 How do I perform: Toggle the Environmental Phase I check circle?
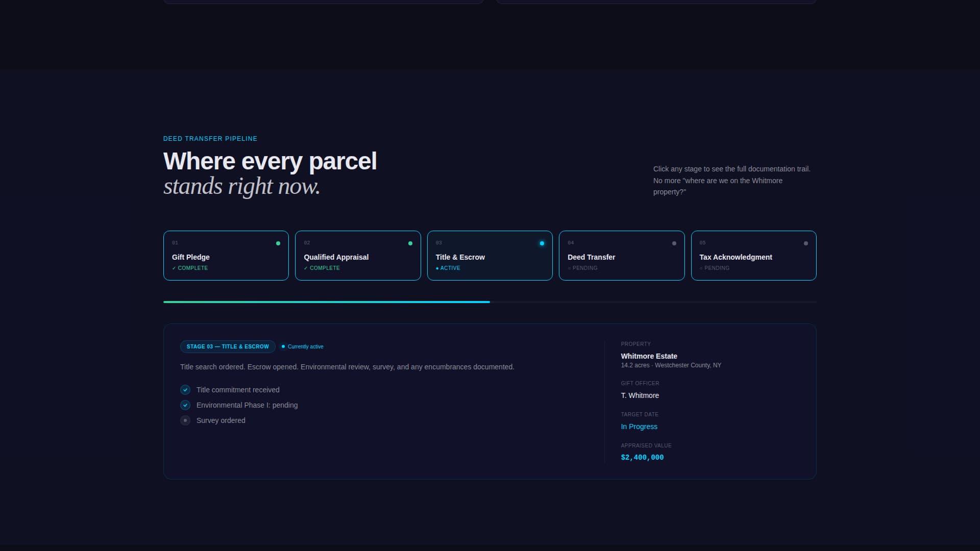click(185, 405)
